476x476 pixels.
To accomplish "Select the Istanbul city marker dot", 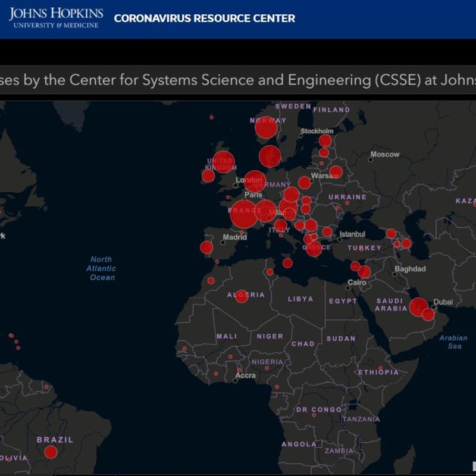I will click(x=340, y=239).
